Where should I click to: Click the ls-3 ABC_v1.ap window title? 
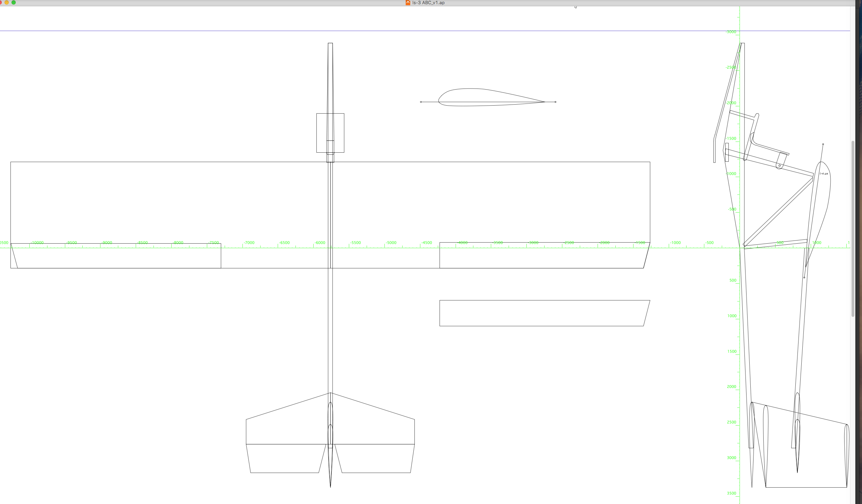click(428, 3)
